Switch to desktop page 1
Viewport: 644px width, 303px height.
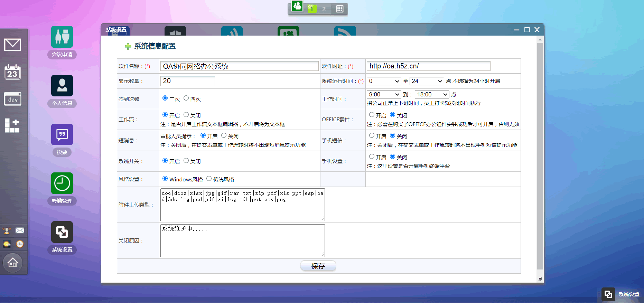click(x=312, y=9)
